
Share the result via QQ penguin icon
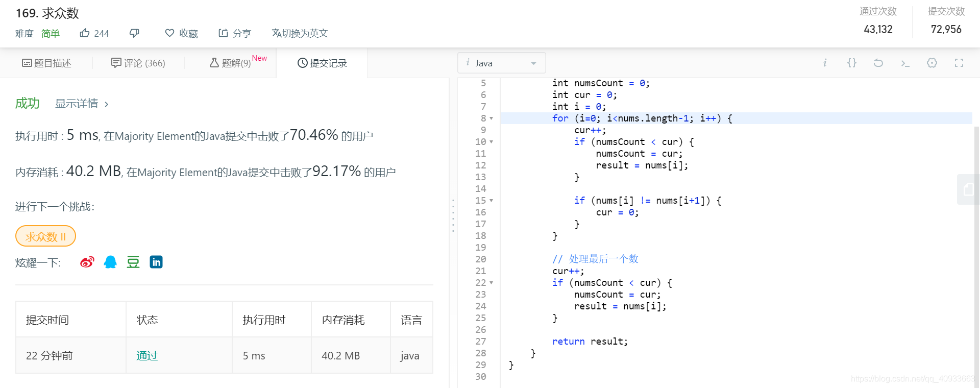(x=110, y=262)
